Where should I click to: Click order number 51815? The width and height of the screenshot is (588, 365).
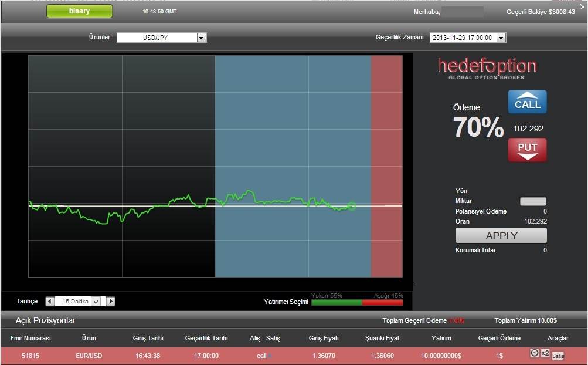(30, 356)
